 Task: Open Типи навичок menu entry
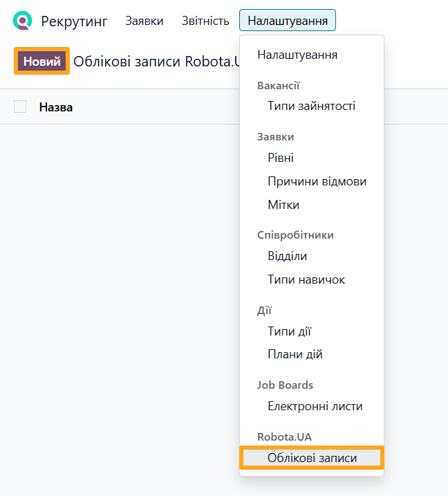(312, 279)
